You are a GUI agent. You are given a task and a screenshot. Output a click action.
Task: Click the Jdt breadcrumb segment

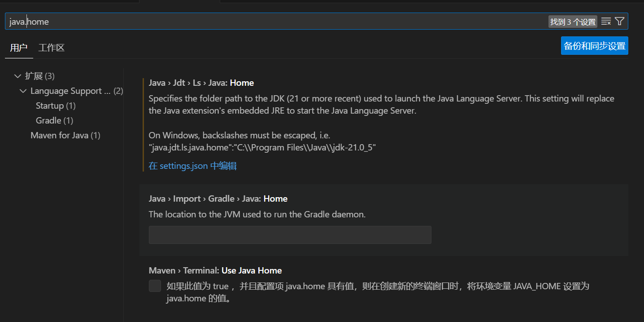tap(179, 83)
